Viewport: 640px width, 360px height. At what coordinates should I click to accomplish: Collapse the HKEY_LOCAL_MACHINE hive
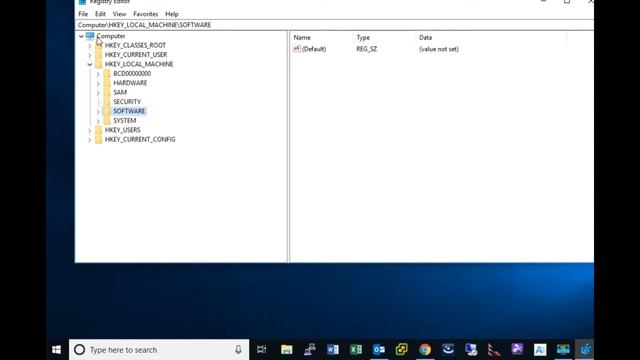click(x=89, y=64)
